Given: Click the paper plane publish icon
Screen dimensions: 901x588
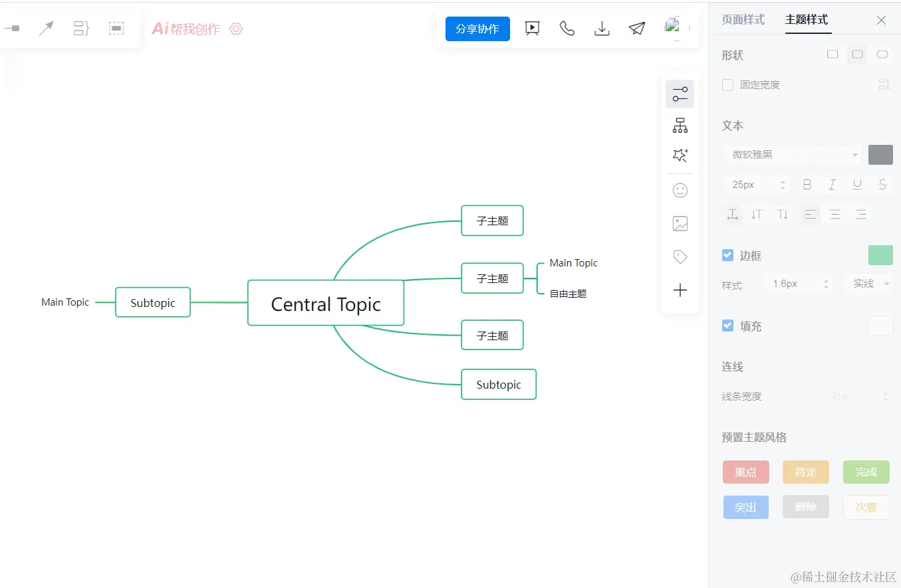Looking at the screenshot, I should pos(637,29).
